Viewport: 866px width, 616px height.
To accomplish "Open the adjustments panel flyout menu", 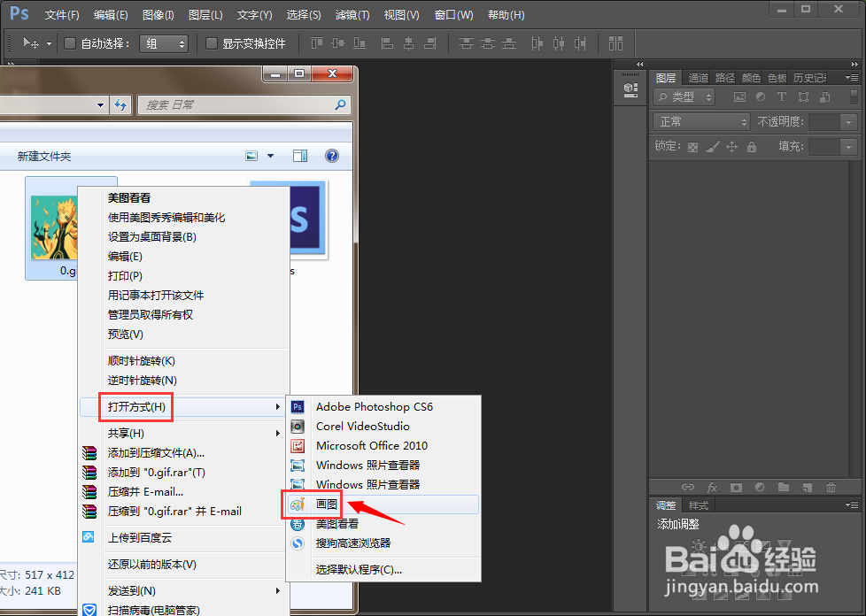I will click(x=852, y=505).
